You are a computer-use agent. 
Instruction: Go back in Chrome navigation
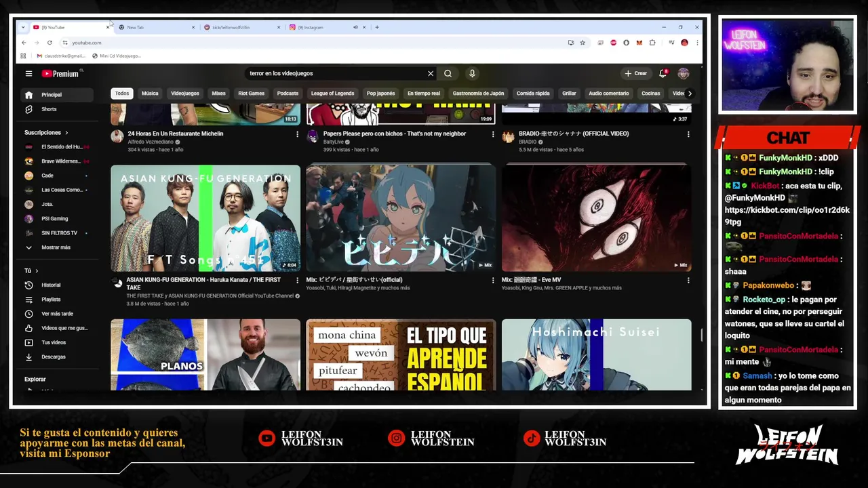click(x=24, y=43)
